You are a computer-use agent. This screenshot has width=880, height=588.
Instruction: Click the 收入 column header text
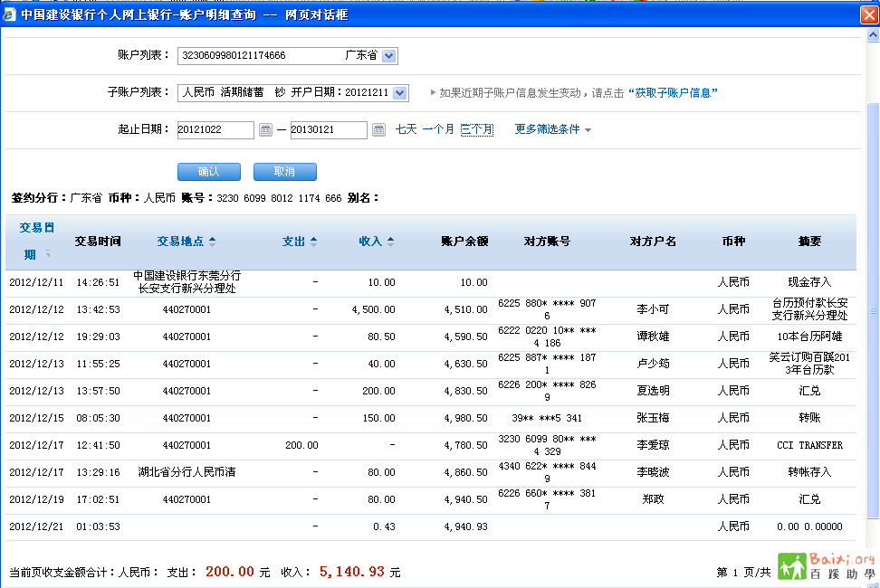(x=370, y=242)
